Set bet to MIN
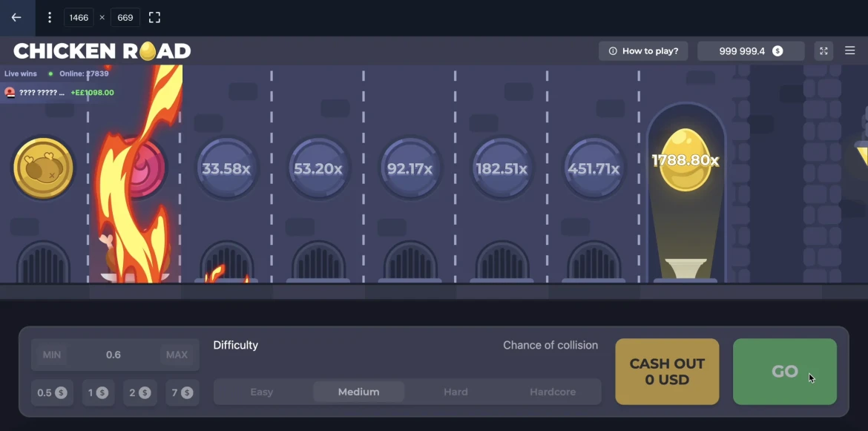This screenshot has width=868, height=431. coord(52,355)
